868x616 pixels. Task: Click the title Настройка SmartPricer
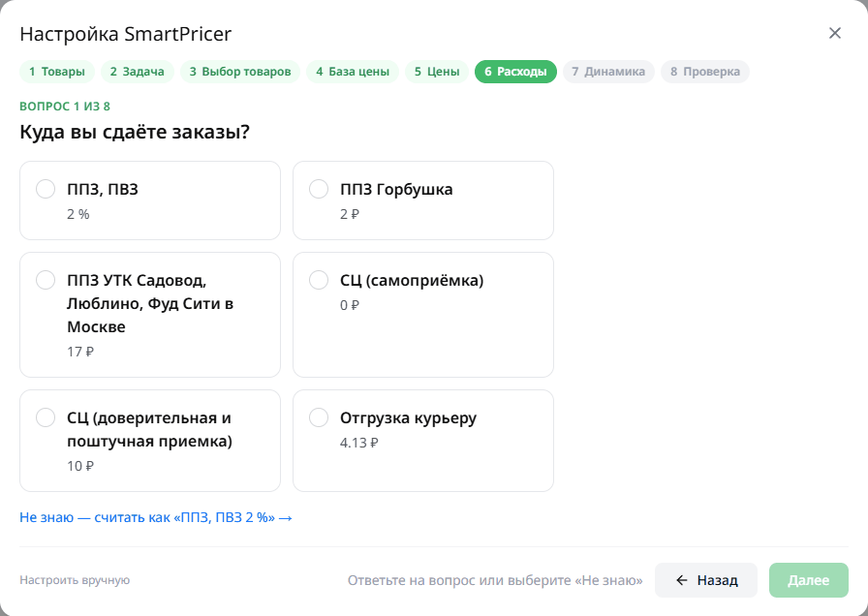click(x=126, y=34)
